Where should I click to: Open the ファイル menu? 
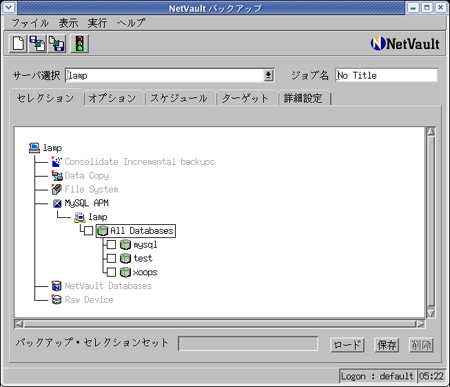[30, 23]
